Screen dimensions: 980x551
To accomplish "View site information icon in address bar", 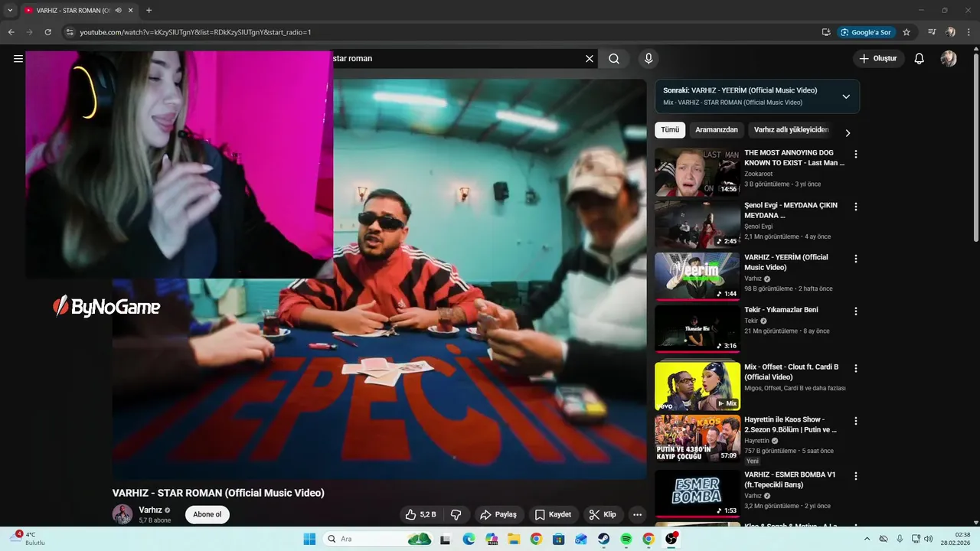I will tap(70, 32).
